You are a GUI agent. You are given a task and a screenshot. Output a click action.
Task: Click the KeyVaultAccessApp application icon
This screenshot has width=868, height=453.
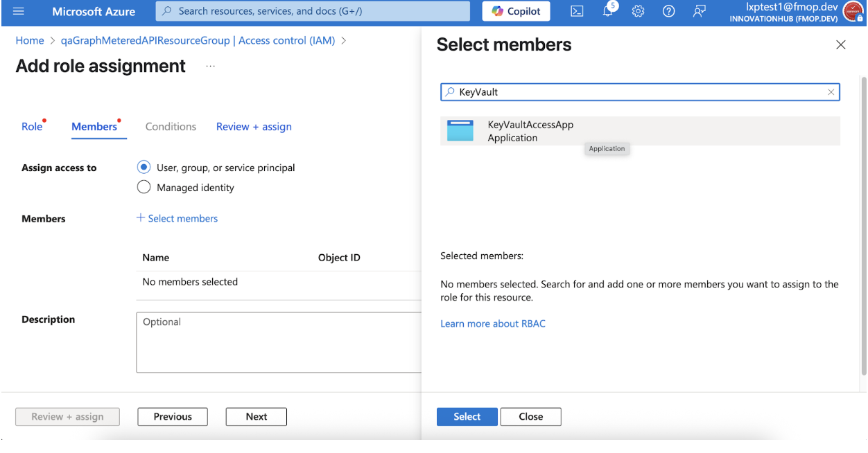tap(460, 131)
